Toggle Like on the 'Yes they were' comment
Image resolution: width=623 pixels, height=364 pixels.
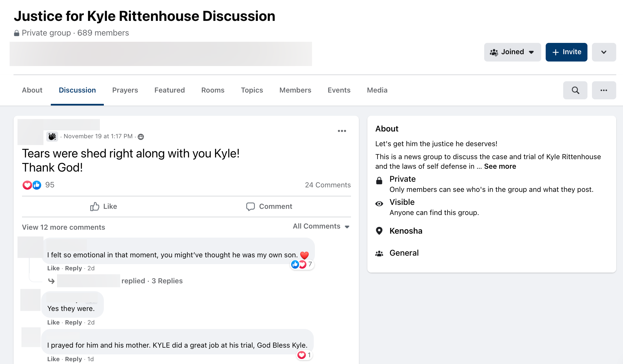point(53,322)
